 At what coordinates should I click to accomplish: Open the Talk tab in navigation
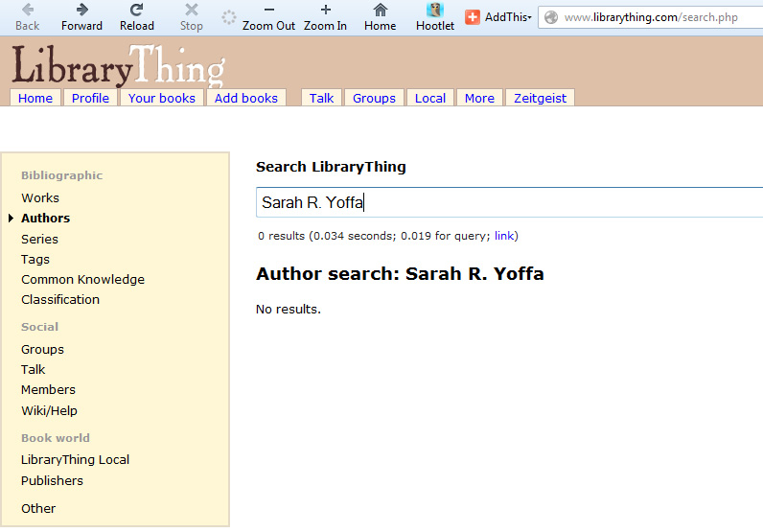coord(322,98)
